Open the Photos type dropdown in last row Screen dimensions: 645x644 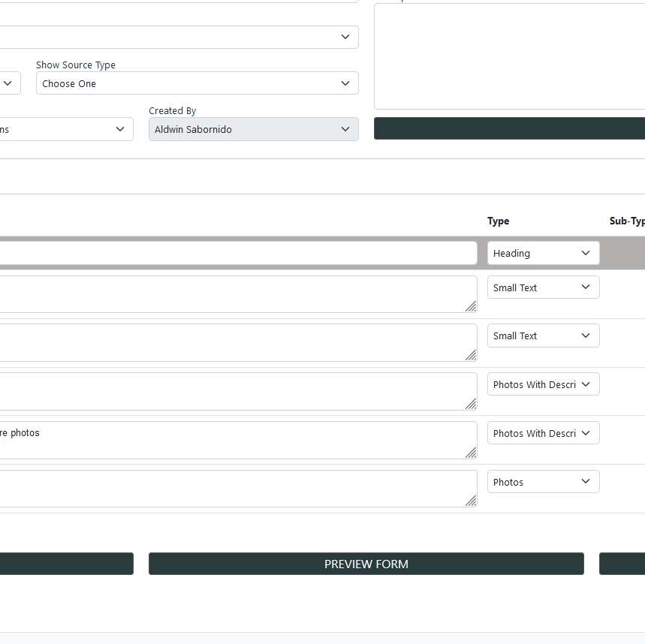click(543, 482)
